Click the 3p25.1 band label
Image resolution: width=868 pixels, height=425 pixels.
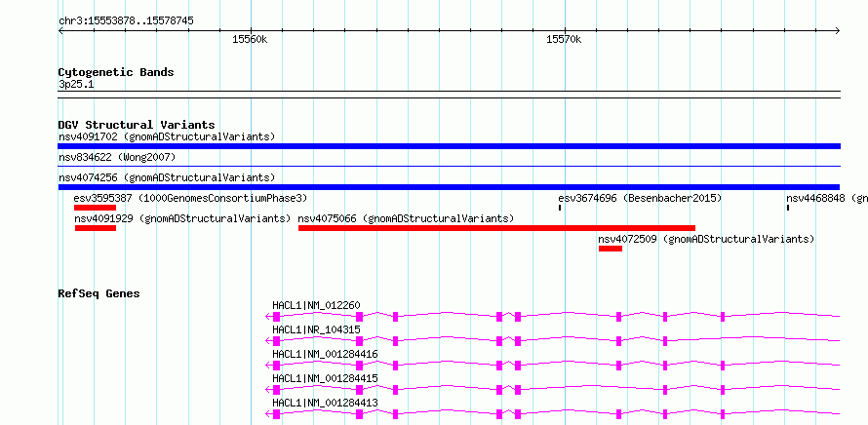pos(74,84)
